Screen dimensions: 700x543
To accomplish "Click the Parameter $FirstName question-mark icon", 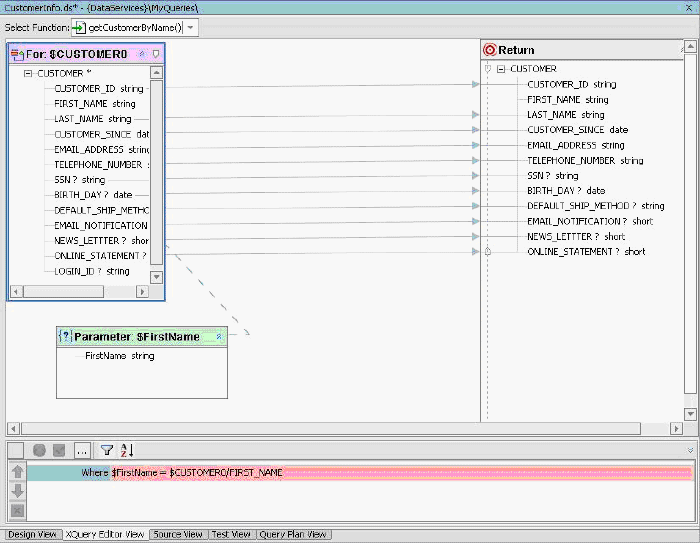I will click(x=65, y=336).
